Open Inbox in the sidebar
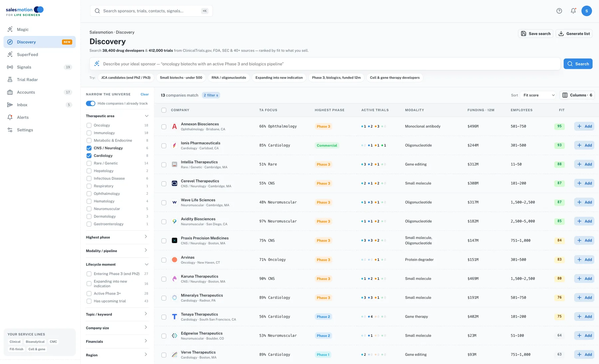This screenshot has height=364, width=599. 40,105
